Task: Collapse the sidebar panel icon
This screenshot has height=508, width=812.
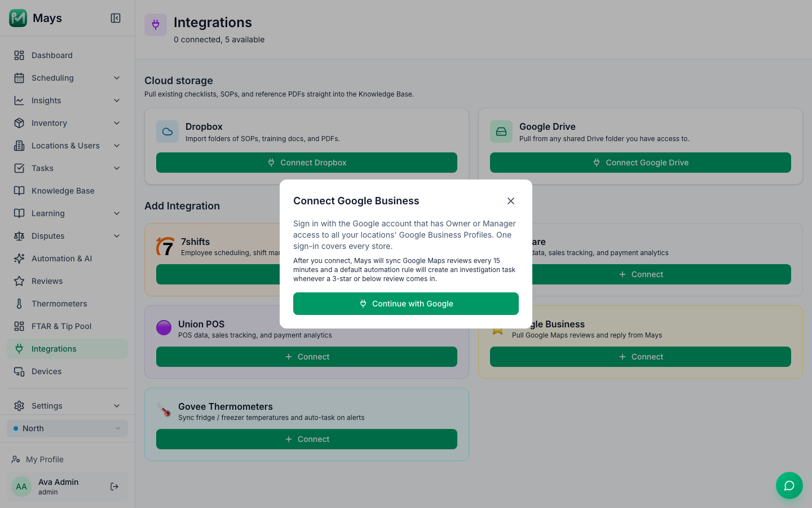Action: coord(116,18)
